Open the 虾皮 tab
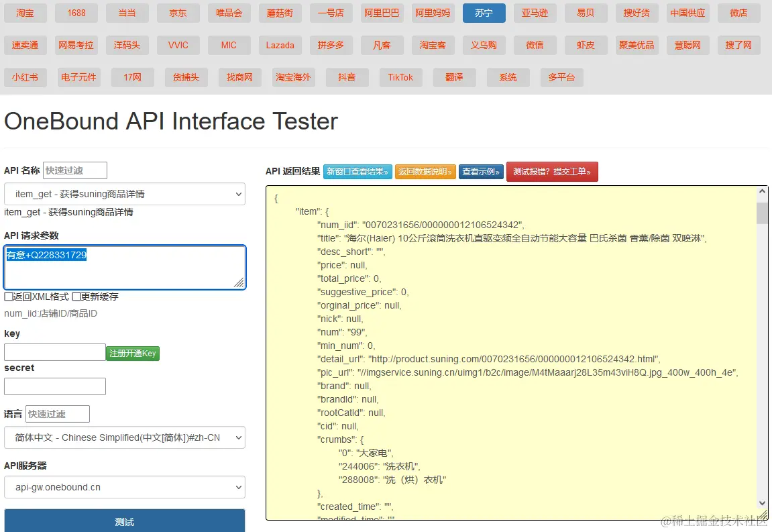Viewport: 772px width, 532px height. pos(586,46)
